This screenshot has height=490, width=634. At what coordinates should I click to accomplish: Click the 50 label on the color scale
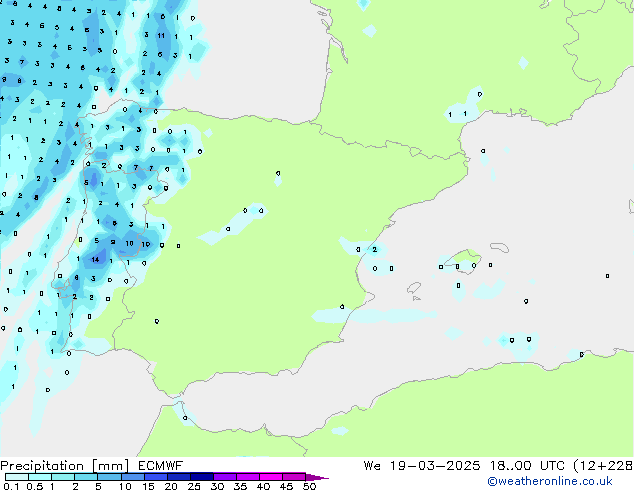click(x=309, y=486)
